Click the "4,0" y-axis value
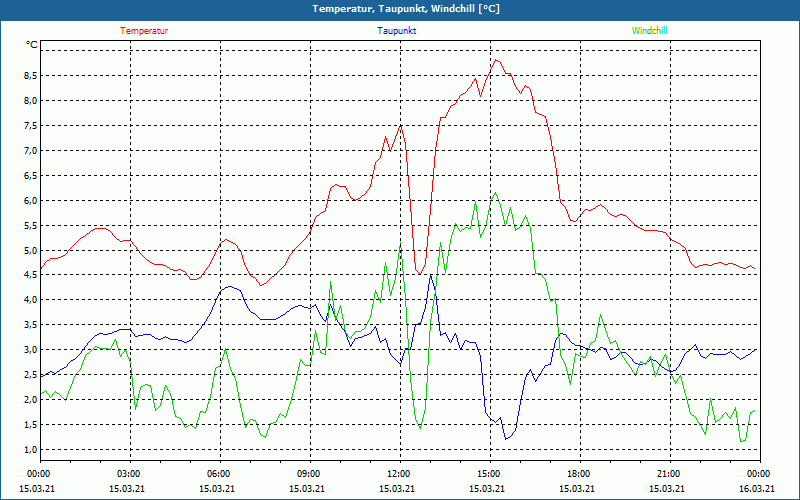Viewport: 800px width, 500px height. pyautogui.click(x=32, y=299)
